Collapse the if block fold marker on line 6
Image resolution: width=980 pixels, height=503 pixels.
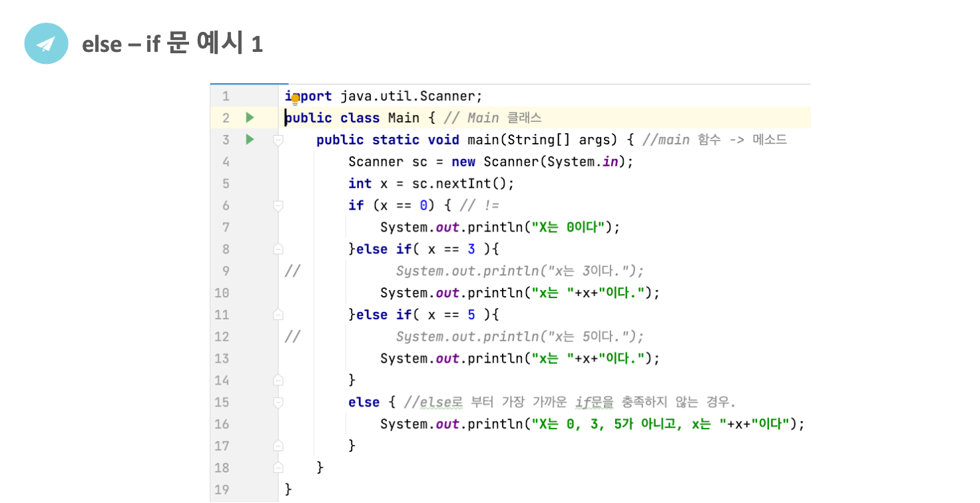(x=278, y=206)
